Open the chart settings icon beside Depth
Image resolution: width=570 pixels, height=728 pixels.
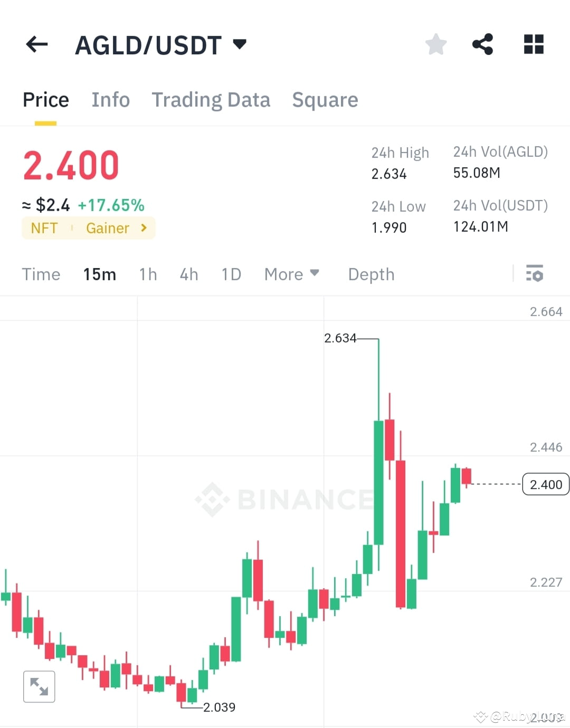pyautogui.click(x=535, y=274)
